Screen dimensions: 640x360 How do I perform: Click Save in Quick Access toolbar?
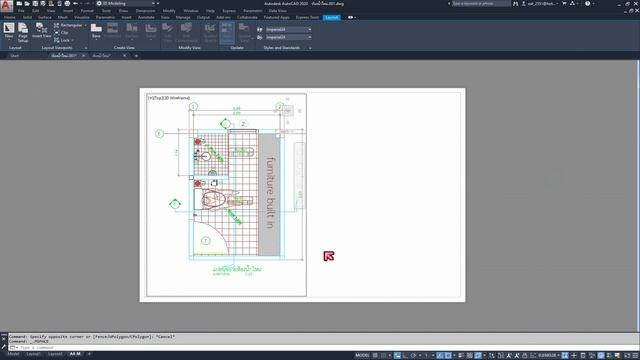(x=35, y=3)
